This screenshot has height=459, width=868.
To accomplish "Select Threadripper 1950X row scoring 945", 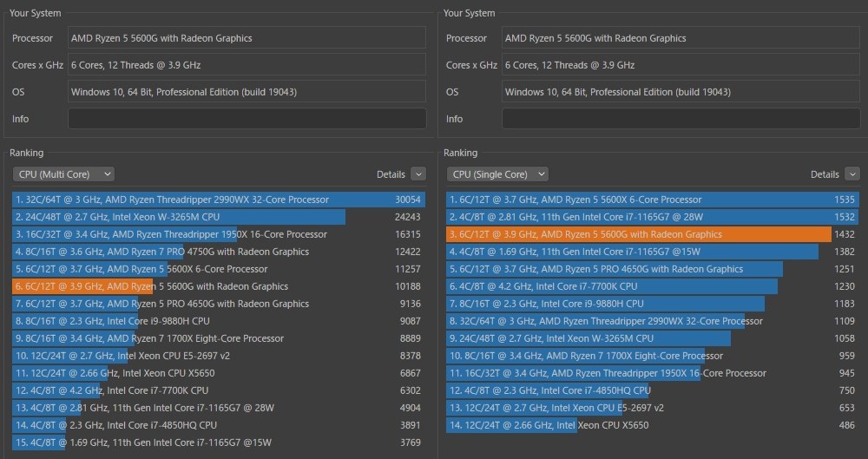I will tap(653, 373).
